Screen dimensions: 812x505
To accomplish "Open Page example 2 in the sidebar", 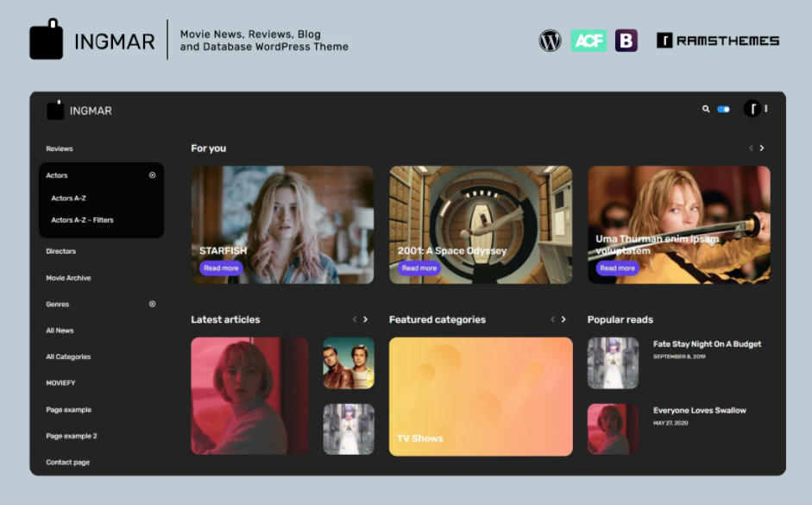I will 72,436.
